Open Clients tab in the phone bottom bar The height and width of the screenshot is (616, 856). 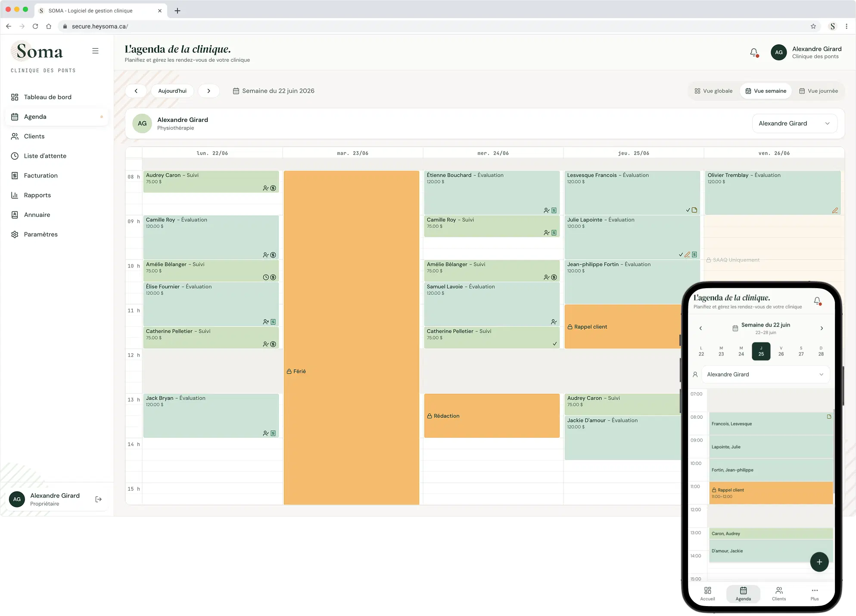click(779, 594)
